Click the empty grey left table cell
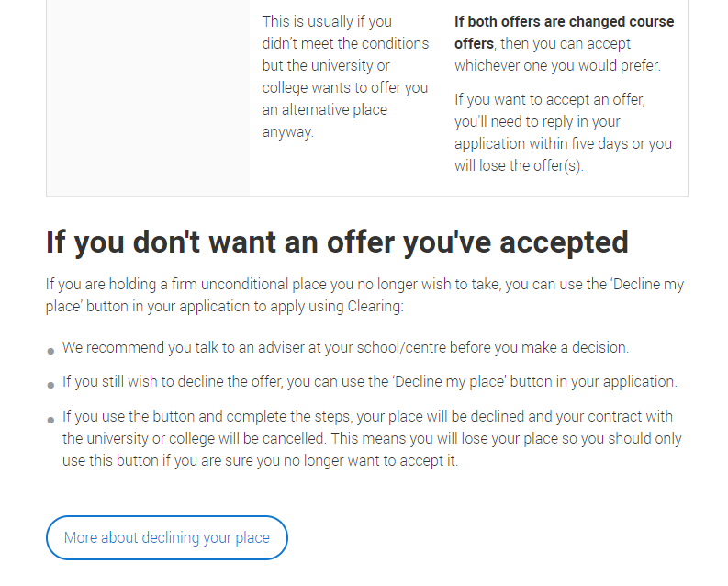Viewport: 728px width, 586px height. tap(148, 97)
